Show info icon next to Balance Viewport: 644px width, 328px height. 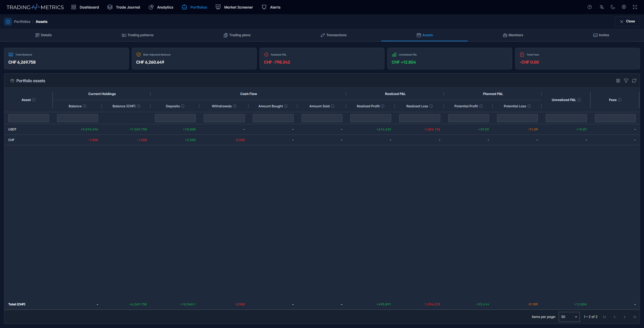coord(85,106)
